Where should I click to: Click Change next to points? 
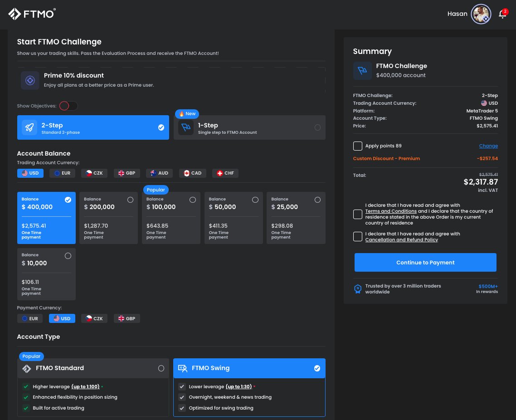pos(488,146)
